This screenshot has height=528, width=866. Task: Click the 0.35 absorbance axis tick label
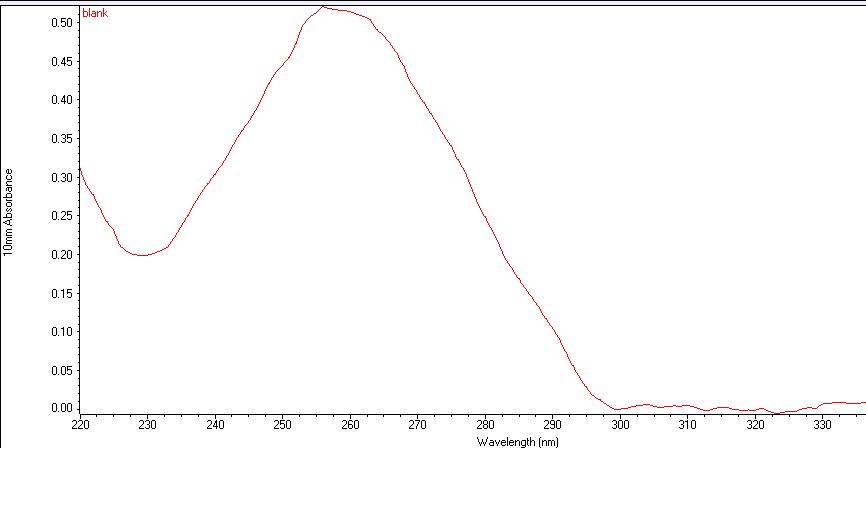click(x=60, y=138)
